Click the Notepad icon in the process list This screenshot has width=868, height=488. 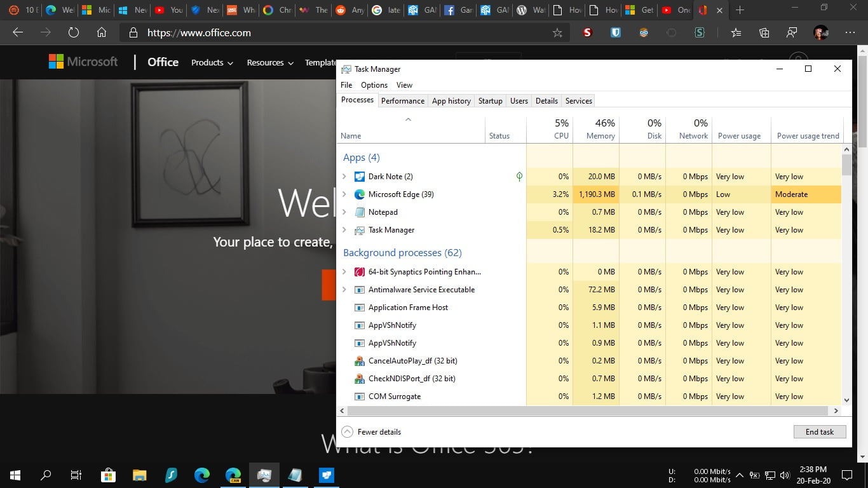(x=360, y=212)
